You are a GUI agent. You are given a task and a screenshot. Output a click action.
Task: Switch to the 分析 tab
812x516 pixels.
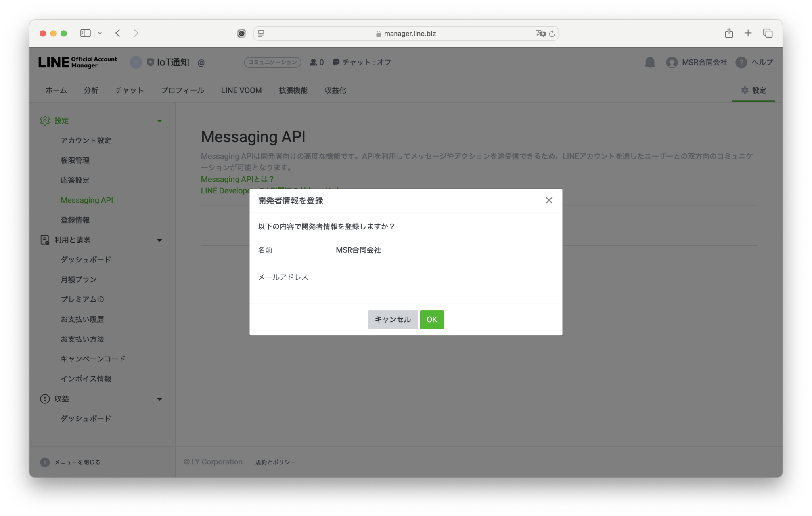91,90
